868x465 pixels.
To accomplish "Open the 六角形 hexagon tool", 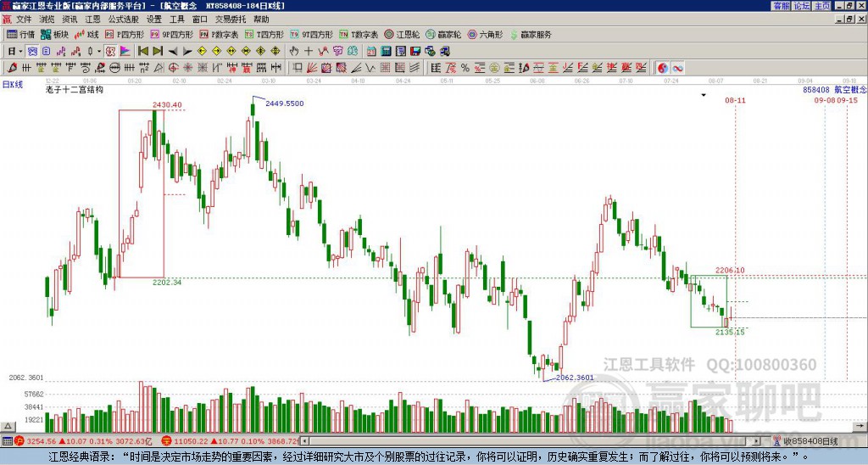I will [485, 34].
